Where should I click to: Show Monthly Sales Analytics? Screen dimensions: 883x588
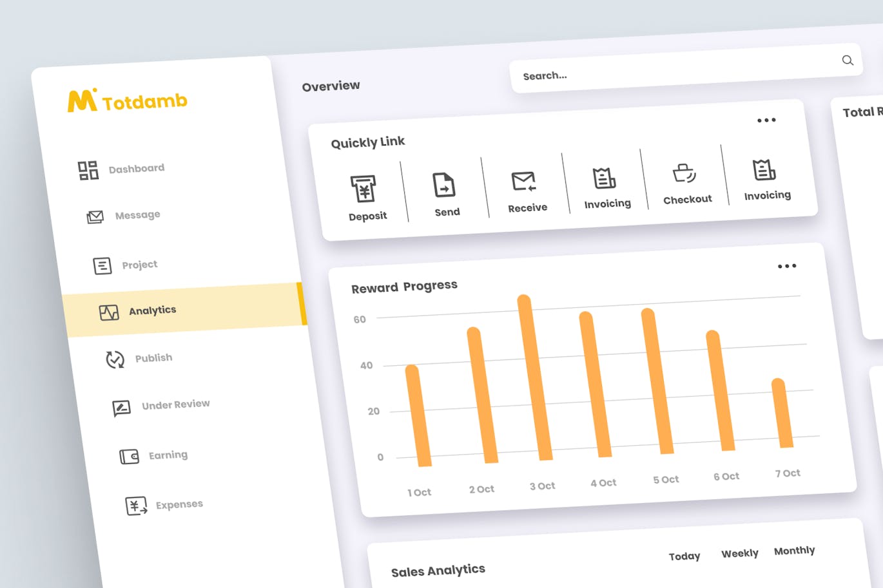point(794,551)
